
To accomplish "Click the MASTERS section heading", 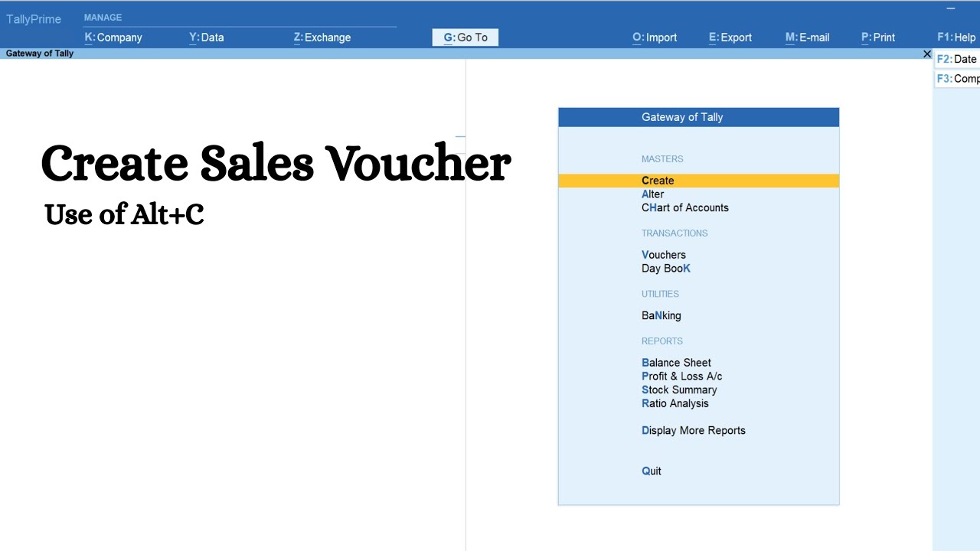I will (x=662, y=159).
